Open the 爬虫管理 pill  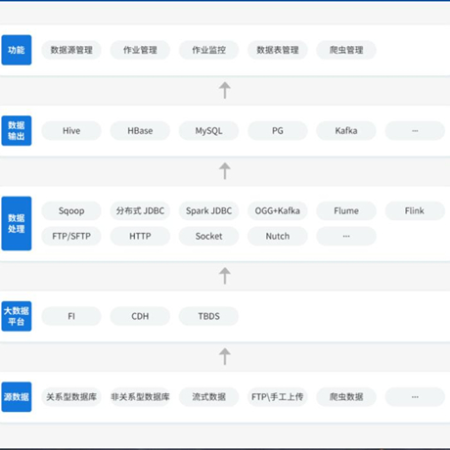[x=346, y=50]
